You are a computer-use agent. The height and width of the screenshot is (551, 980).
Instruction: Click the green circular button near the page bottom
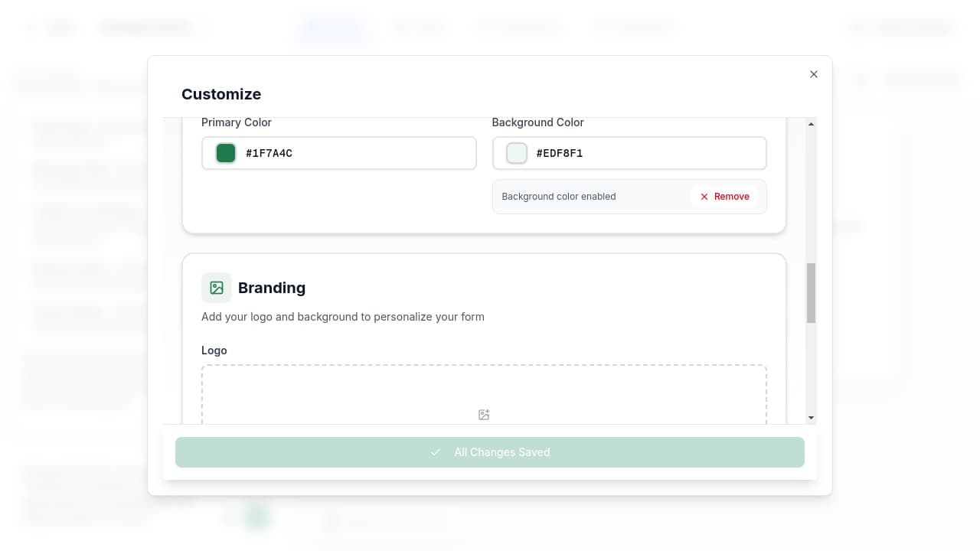tap(257, 516)
